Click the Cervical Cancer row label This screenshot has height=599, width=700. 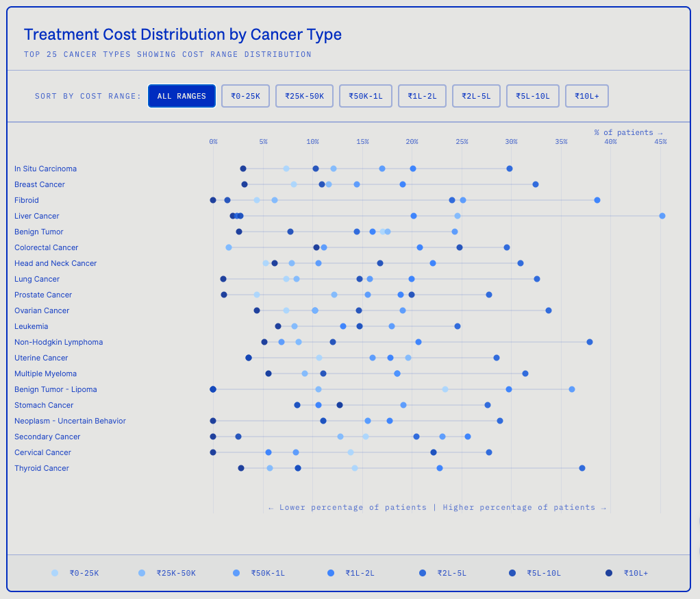(x=43, y=452)
